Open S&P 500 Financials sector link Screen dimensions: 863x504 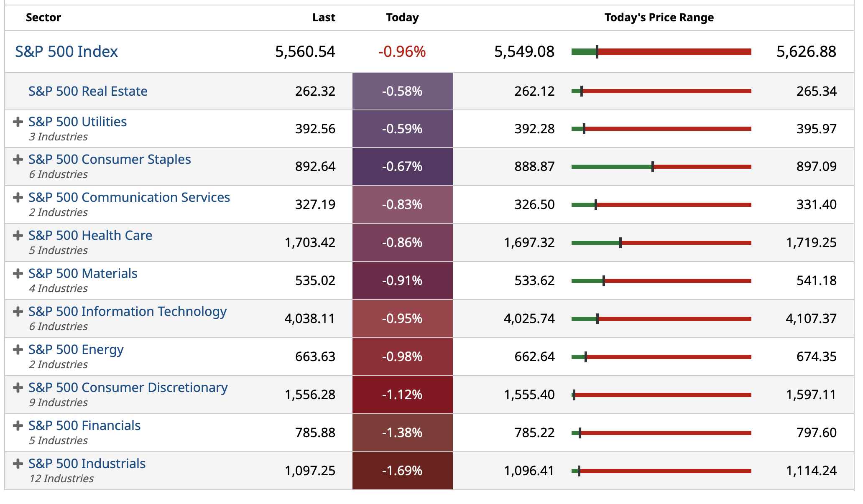tap(84, 425)
